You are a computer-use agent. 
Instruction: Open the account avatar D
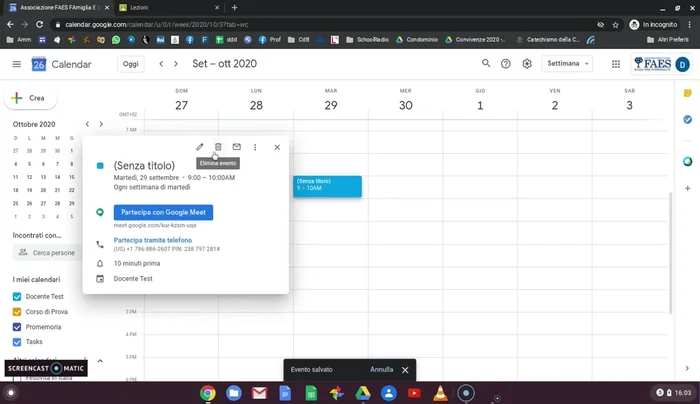[682, 64]
